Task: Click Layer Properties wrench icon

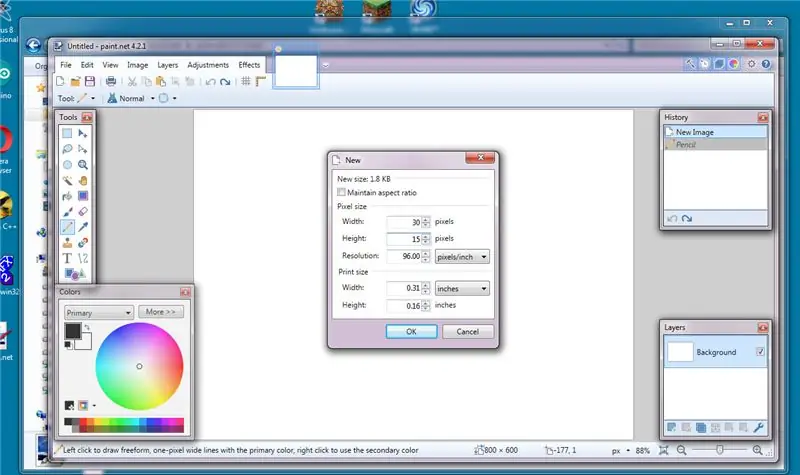Action: point(759,427)
